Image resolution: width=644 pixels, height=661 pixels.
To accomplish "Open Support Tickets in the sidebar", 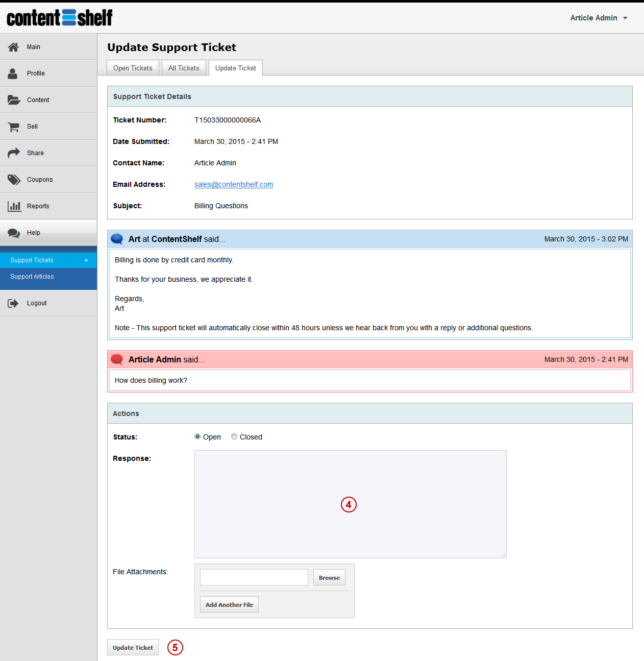I will click(48, 260).
